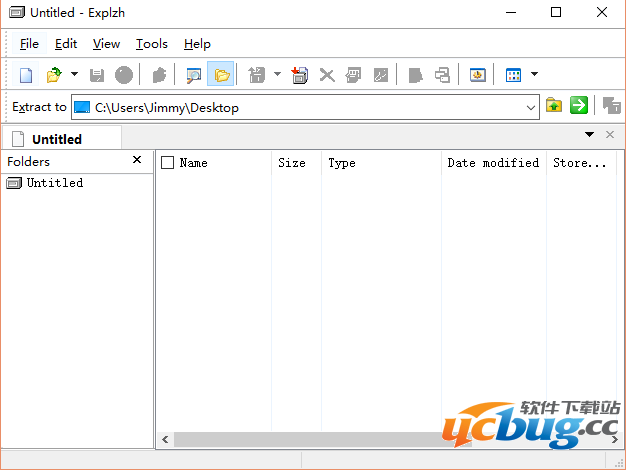The height and width of the screenshot is (470, 626).
Task: Click the Delete X toolbar icon
Action: pos(326,75)
